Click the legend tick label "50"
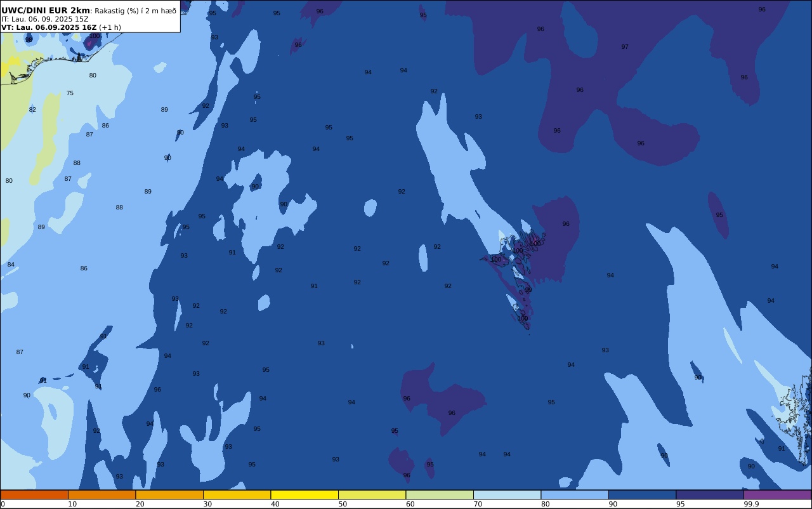 coord(343,504)
